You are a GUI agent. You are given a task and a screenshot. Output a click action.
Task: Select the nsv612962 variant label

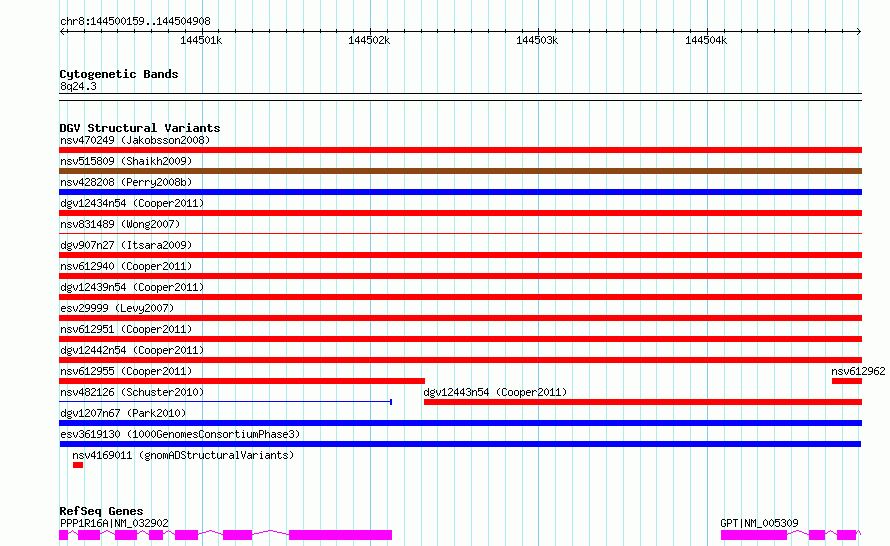pos(858,371)
